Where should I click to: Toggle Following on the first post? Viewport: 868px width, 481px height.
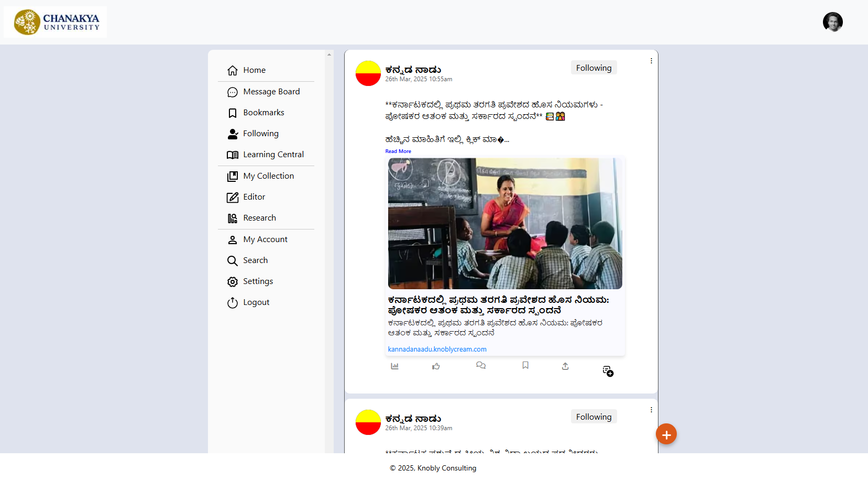pyautogui.click(x=594, y=68)
